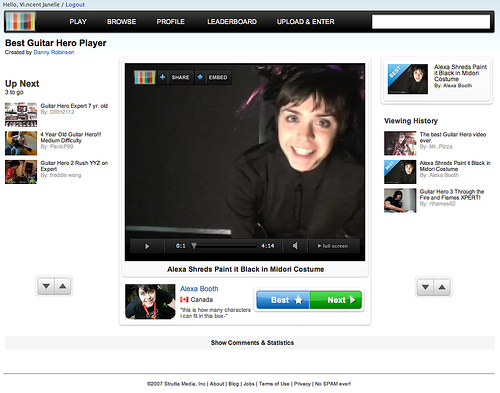500x393 pixels.
Task: Play the video with the play icon
Action: point(147,246)
